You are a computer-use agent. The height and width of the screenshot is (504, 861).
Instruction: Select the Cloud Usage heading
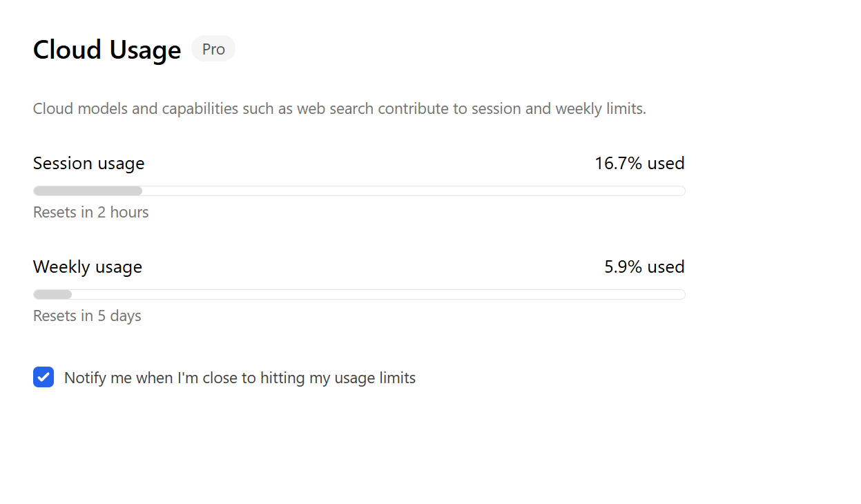pos(107,50)
